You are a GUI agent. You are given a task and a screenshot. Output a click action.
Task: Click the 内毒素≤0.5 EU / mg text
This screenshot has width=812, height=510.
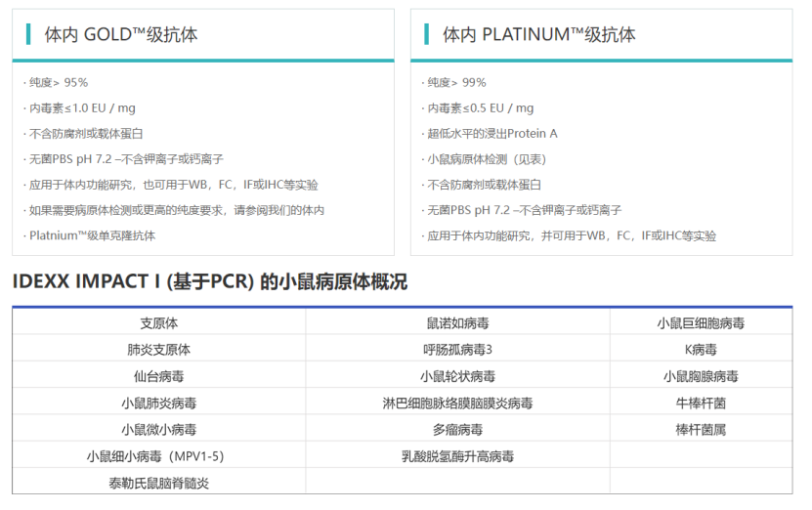(481, 108)
